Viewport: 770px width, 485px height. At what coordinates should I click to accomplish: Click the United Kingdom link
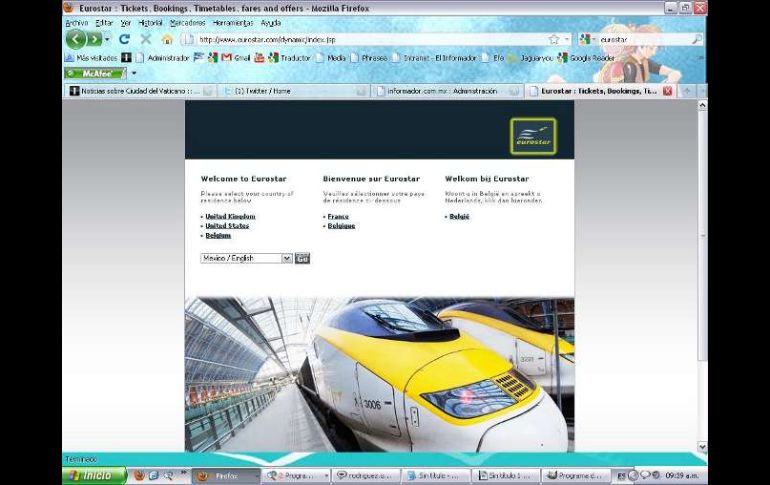(230, 216)
